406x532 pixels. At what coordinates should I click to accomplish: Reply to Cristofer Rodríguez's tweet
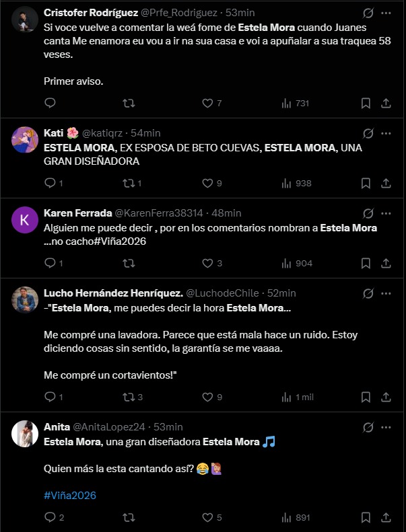[x=50, y=103]
